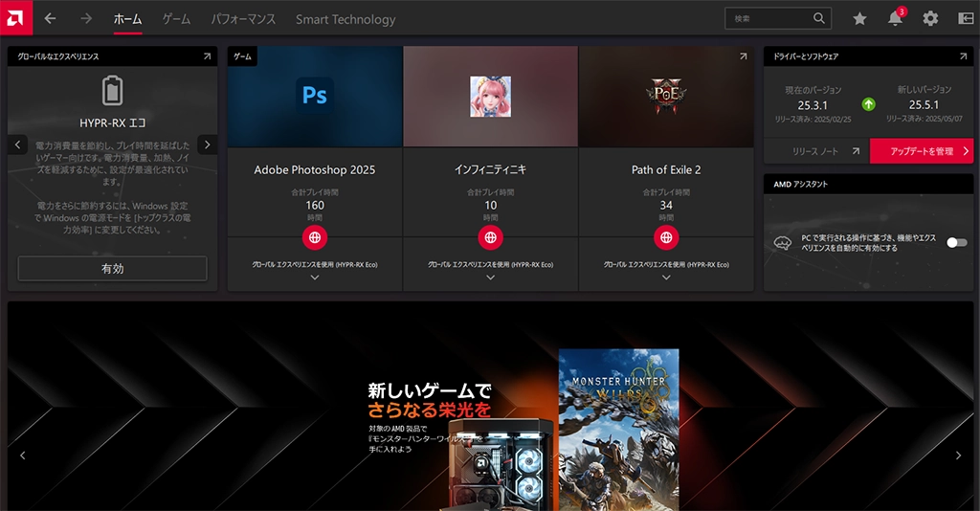
Task: Click the 新しいゲームで banner headline
Action: pyautogui.click(x=430, y=391)
